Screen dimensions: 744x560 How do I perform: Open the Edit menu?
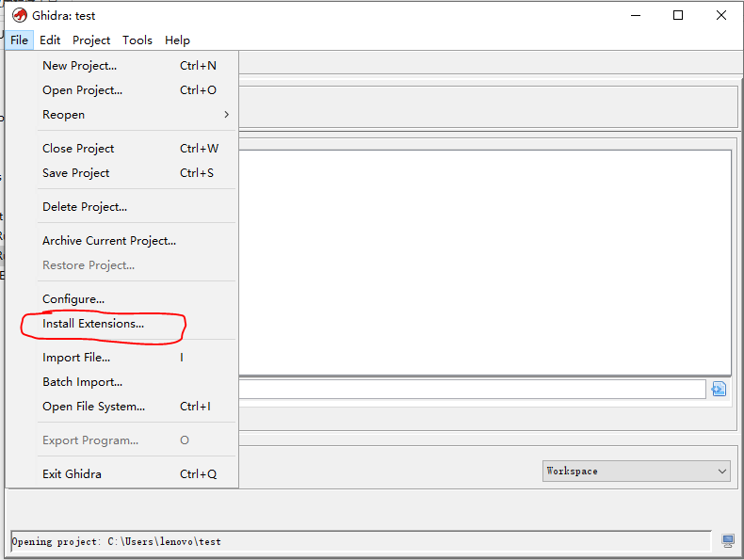tap(50, 40)
